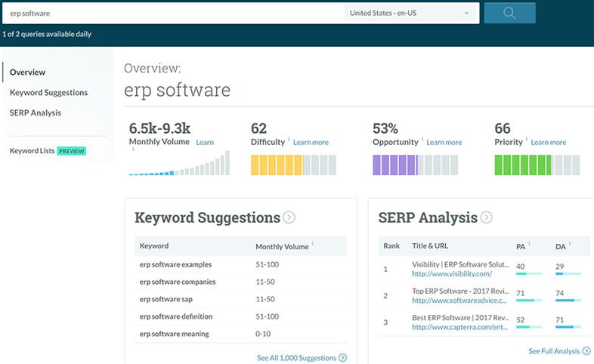Image resolution: width=594 pixels, height=364 pixels.
Task: Click info icon next to Priority
Action: 527,139
